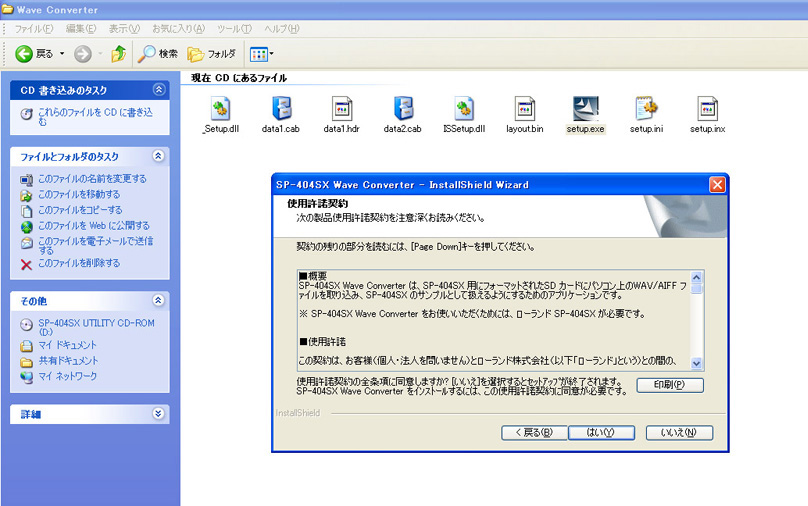Collapse the その他 panel

[x=159, y=300]
